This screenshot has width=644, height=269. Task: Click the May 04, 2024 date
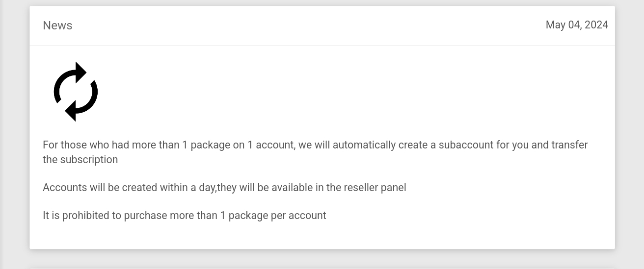pos(577,25)
